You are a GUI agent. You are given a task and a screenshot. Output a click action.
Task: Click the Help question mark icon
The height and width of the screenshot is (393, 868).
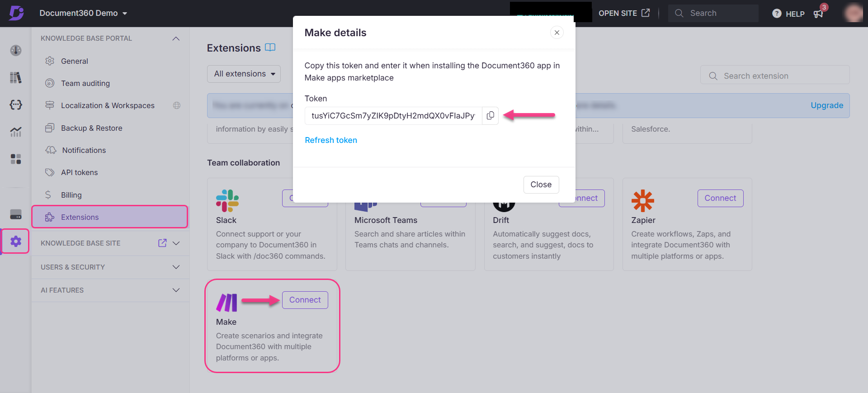tap(777, 14)
